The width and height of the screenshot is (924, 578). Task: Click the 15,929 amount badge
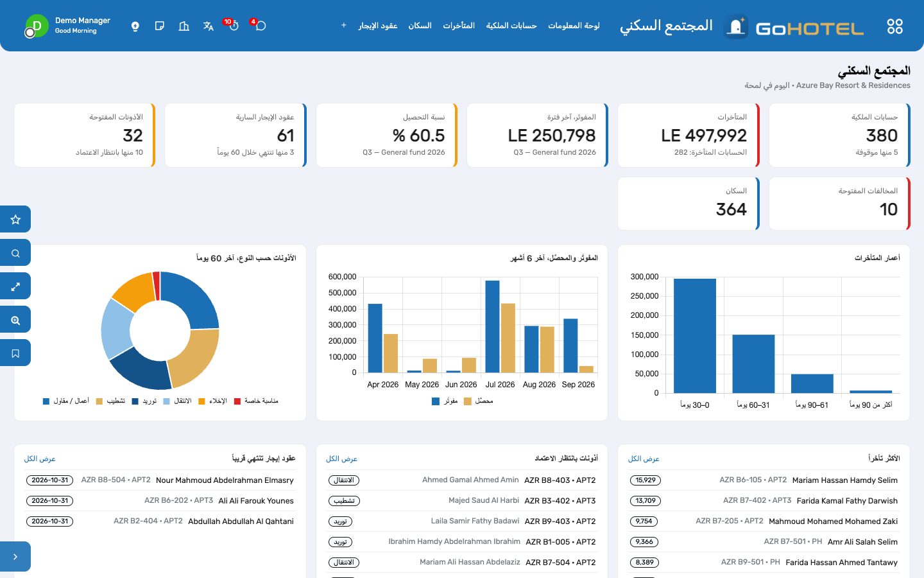tap(646, 480)
